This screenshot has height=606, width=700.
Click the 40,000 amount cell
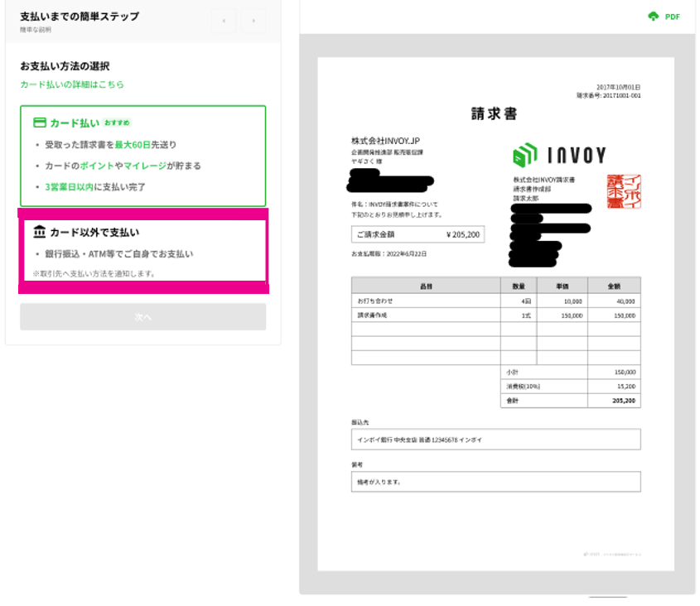(x=615, y=301)
